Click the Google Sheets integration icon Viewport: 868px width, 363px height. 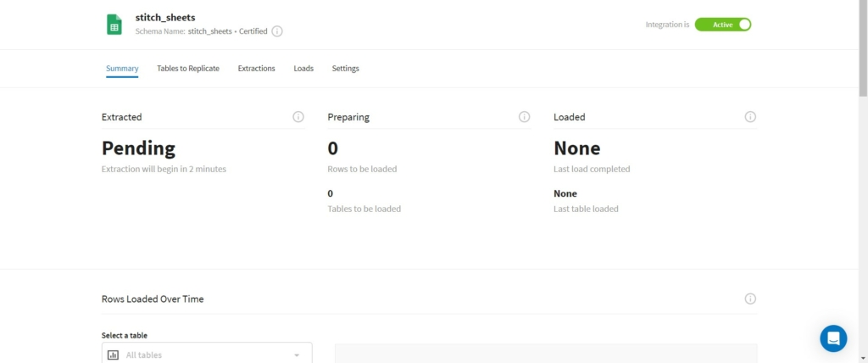click(114, 25)
